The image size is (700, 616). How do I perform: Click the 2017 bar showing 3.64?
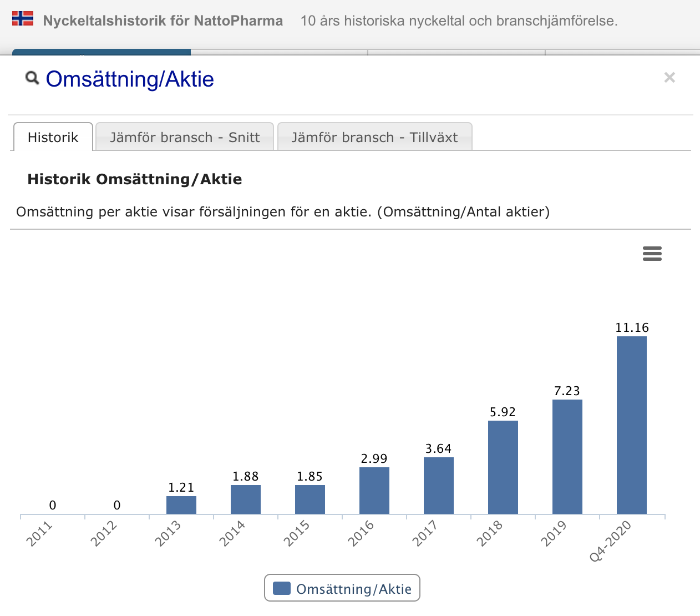point(439,486)
